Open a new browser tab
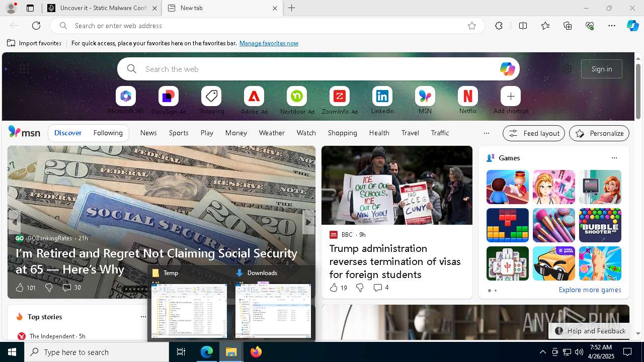The width and height of the screenshot is (644, 362). 292,8
